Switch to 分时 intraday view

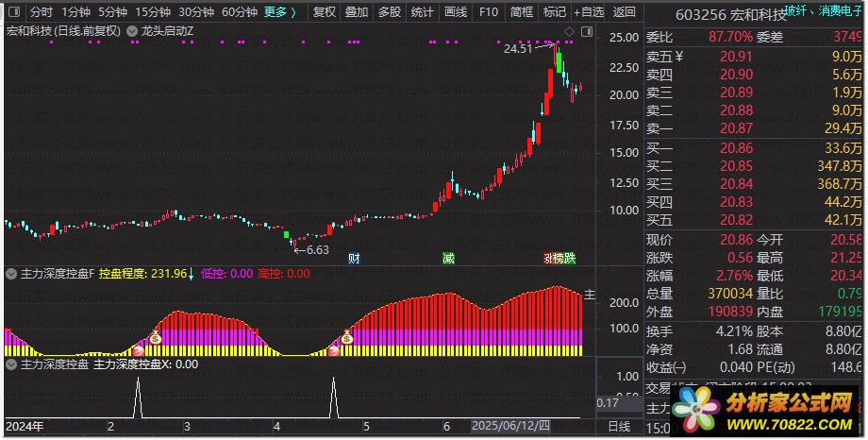click(42, 11)
